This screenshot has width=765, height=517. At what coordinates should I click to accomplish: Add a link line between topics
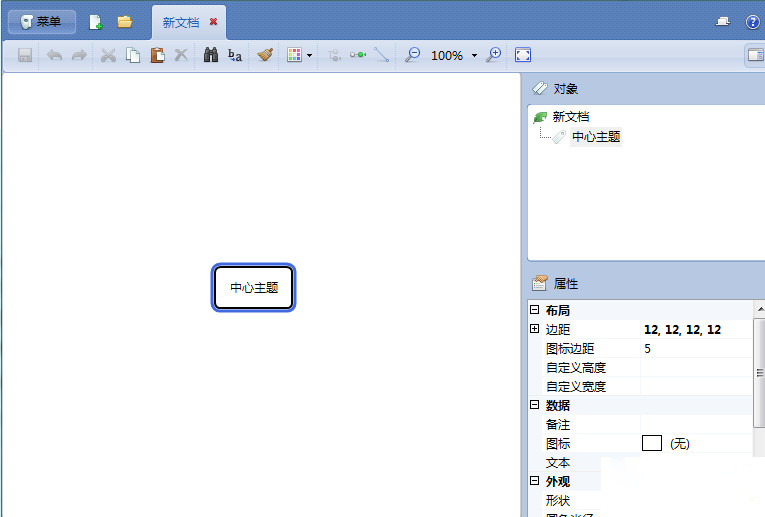click(381, 55)
